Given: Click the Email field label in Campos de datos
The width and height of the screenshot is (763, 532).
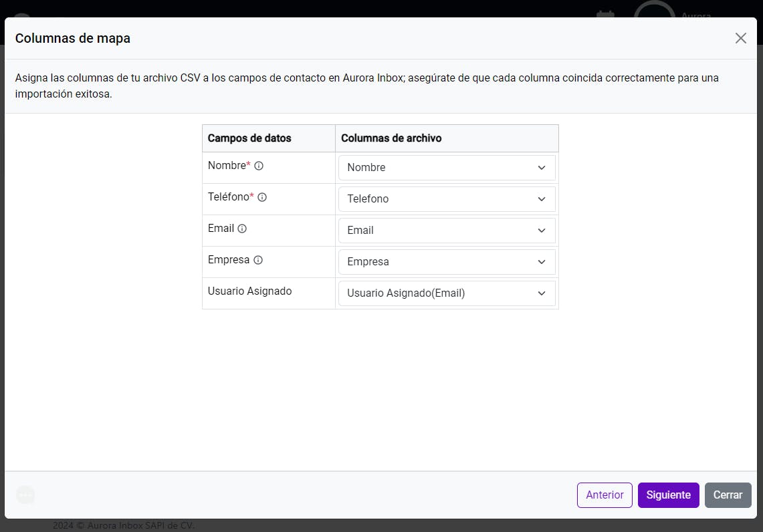Looking at the screenshot, I should (221, 228).
